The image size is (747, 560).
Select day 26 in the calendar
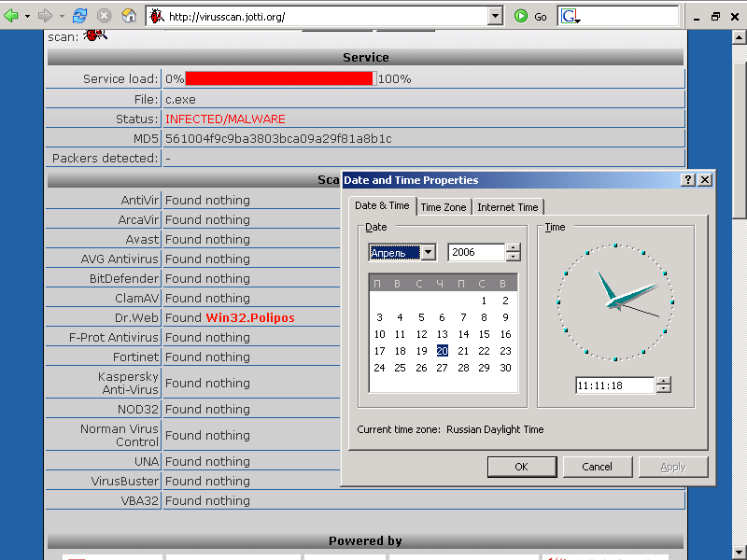click(x=421, y=368)
